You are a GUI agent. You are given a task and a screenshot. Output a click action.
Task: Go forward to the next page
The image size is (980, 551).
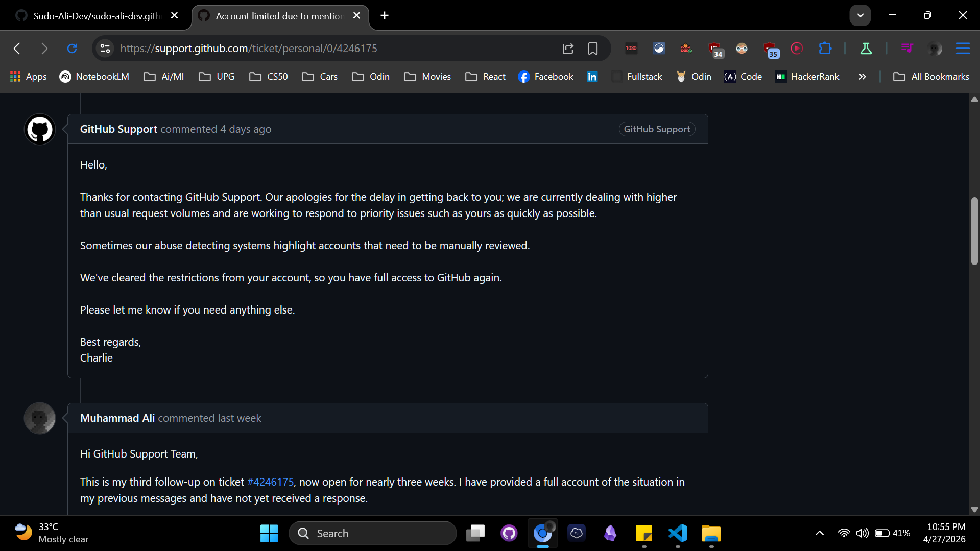[x=44, y=49]
